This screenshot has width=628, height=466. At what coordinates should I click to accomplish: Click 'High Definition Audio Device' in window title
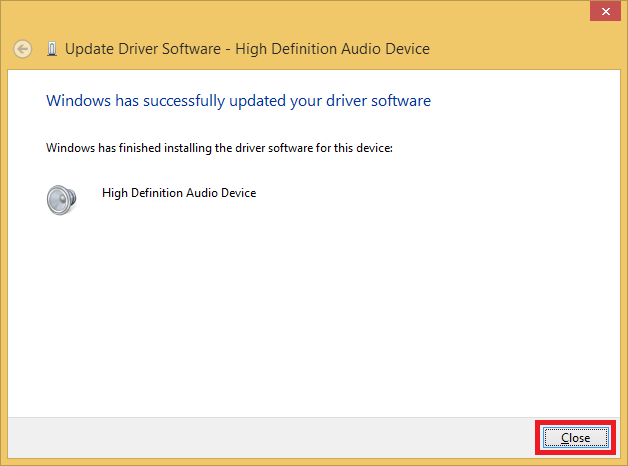pos(332,49)
